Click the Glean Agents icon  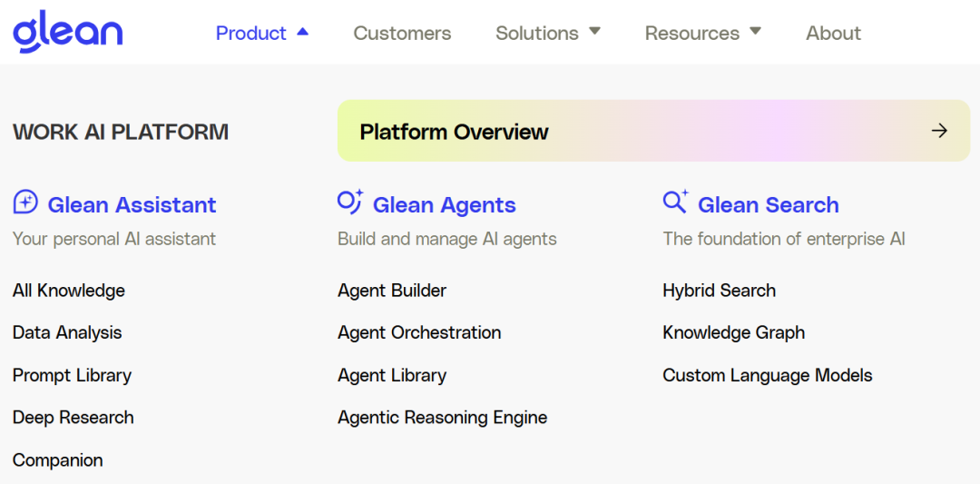(x=350, y=202)
